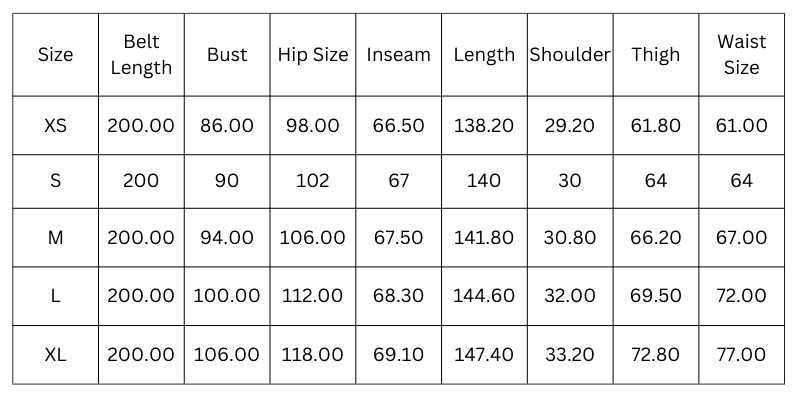Select the XS size row label
The width and height of the screenshot is (800, 400).
pos(56,126)
